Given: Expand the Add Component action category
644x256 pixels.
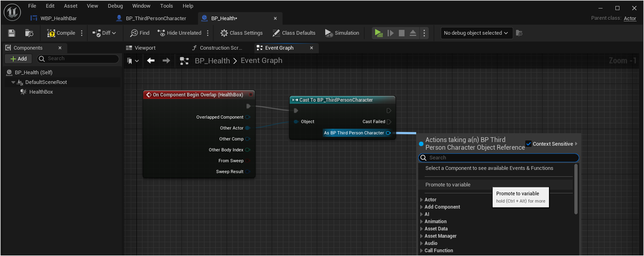Looking at the screenshot, I should pyautogui.click(x=422, y=207).
